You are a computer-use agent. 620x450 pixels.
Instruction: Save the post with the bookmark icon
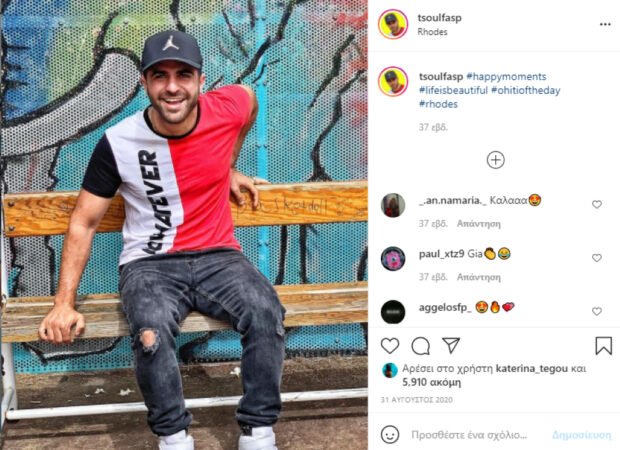[x=603, y=346]
